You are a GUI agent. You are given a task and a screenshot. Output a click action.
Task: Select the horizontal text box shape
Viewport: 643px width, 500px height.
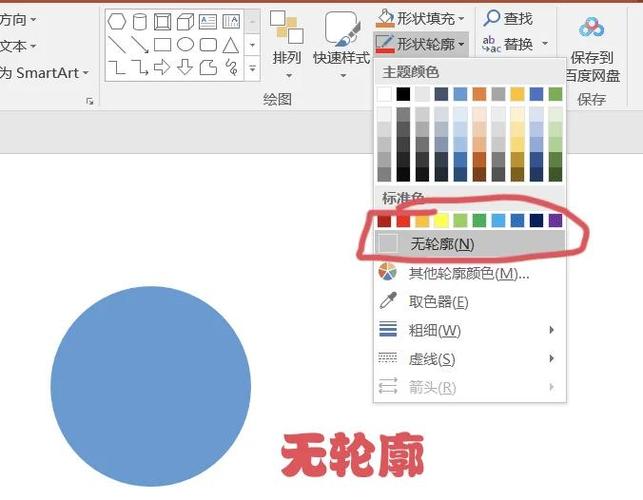208,21
